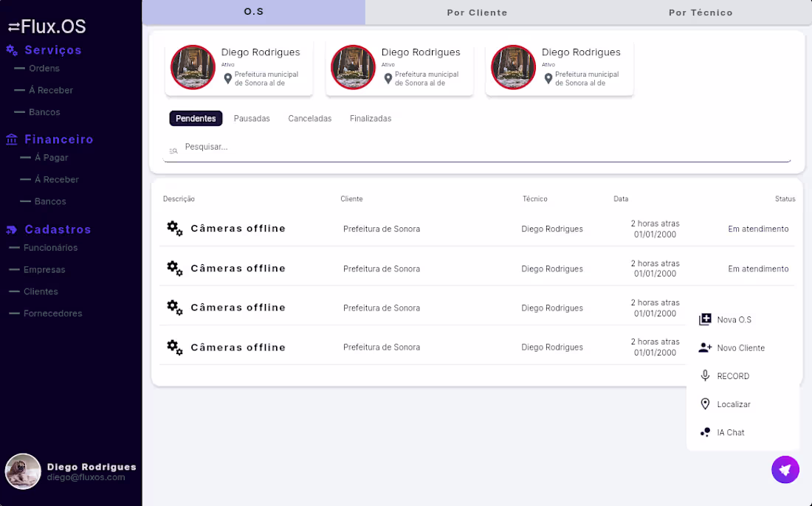The height and width of the screenshot is (506, 812).
Task: Click the purple send button at bottom right
Action: point(785,470)
